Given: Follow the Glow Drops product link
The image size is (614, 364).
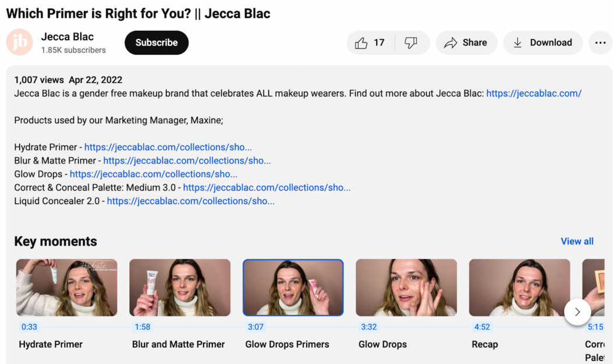Looking at the screenshot, I should tap(154, 174).
